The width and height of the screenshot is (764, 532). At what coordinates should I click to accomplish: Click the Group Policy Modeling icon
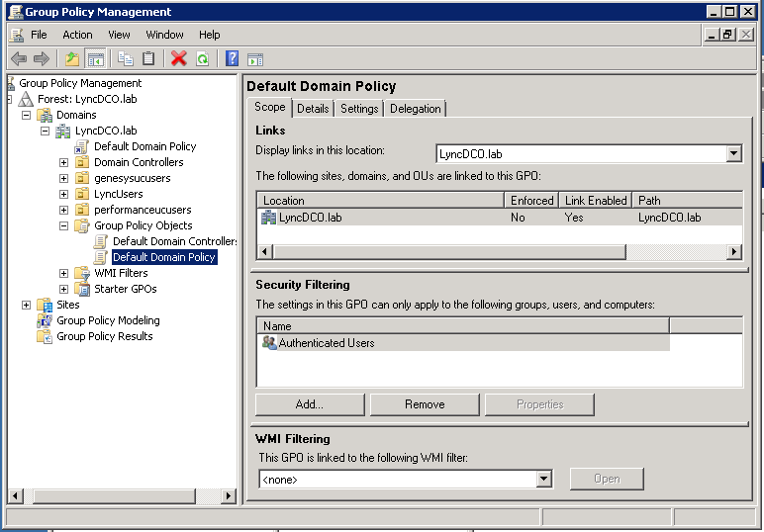click(45, 320)
